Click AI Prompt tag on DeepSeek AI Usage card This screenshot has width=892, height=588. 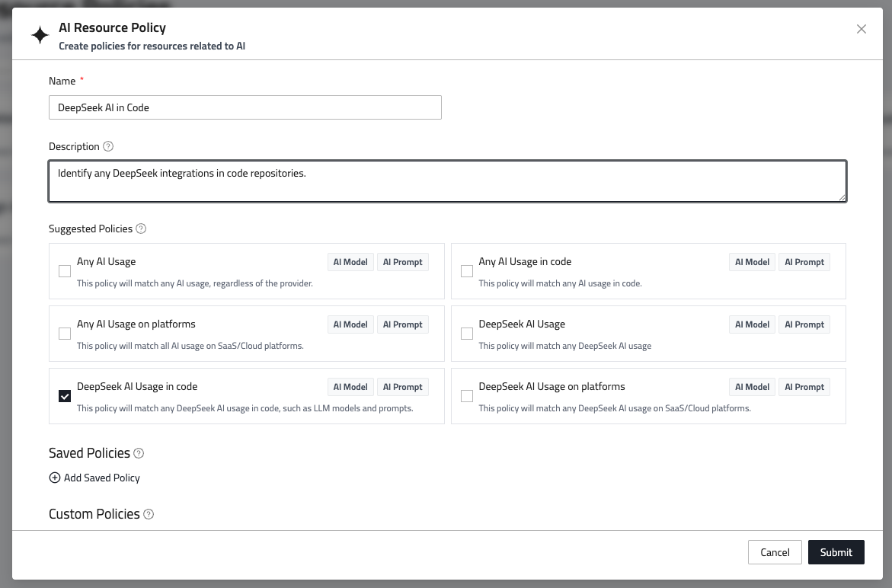coord(804,324)
